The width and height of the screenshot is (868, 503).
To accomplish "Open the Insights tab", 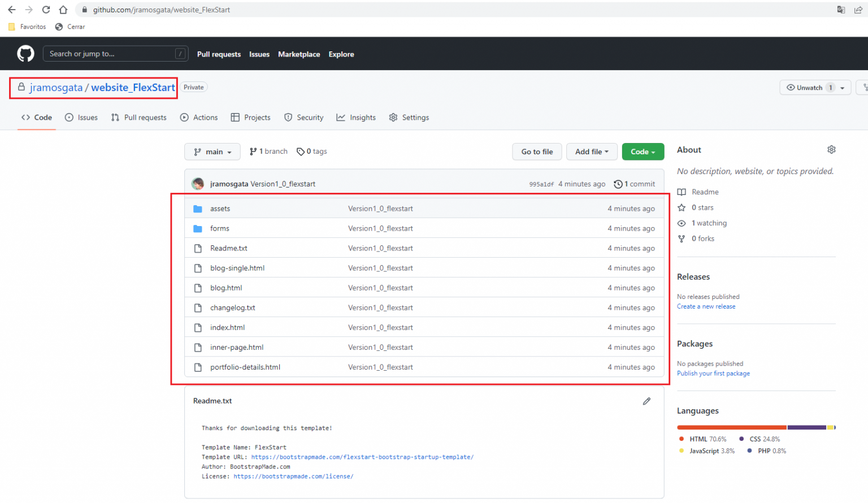I will (x=356, y=118).
